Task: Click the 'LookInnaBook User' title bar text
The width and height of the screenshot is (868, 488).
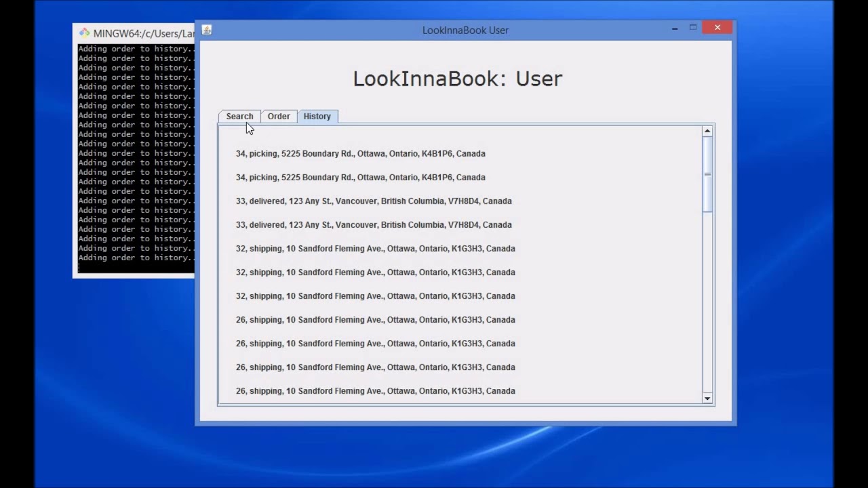Action: tap(465, 30)
